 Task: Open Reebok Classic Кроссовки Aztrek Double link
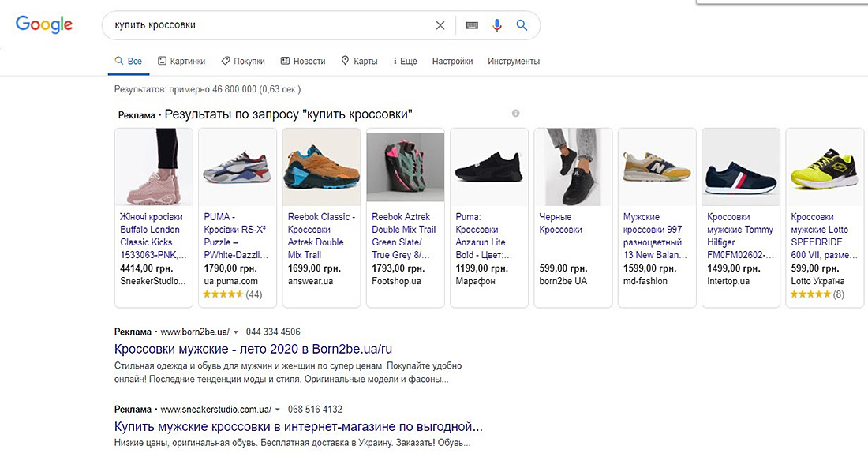(321, 236)
